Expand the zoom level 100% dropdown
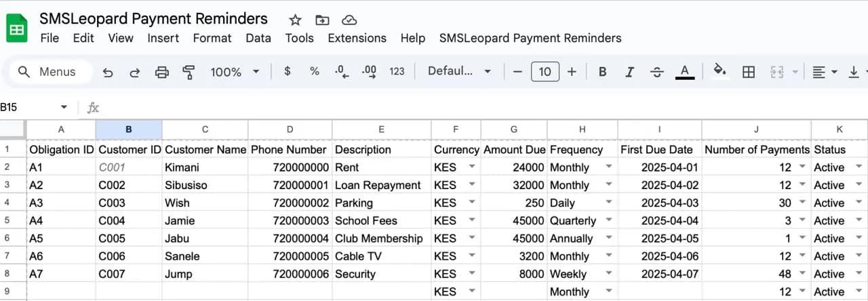This screenshot has height=301, width=868. [235, 72]
